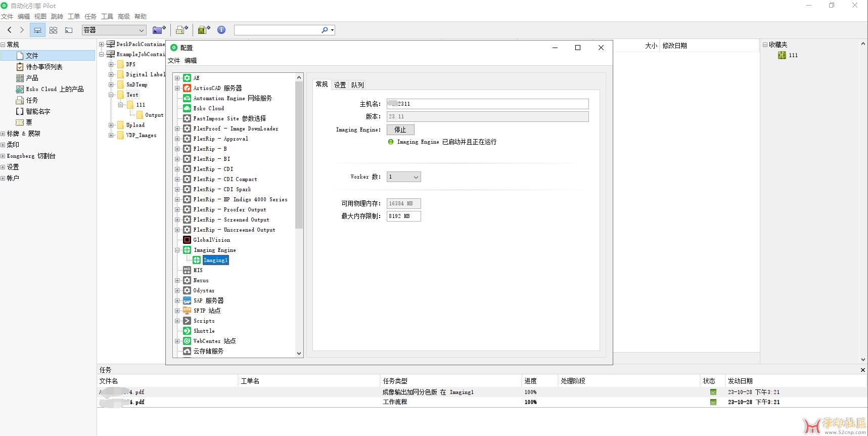
Task: Open the Worker 数 dropdown
Action: click(x=403, y=177)
